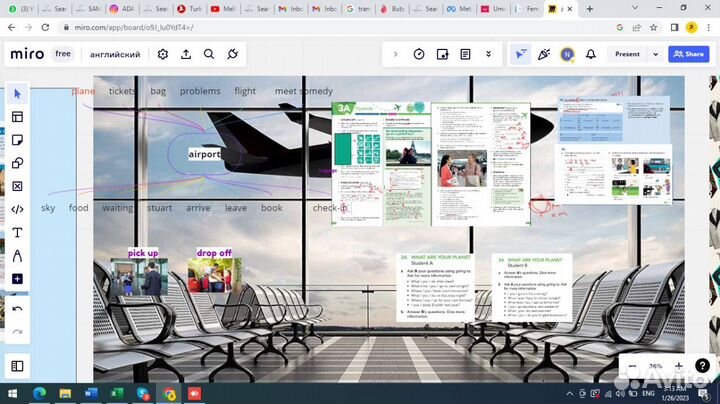Pick the sticky note tool
The width and height of the screenshot is (720, 404).
[17, 140]
